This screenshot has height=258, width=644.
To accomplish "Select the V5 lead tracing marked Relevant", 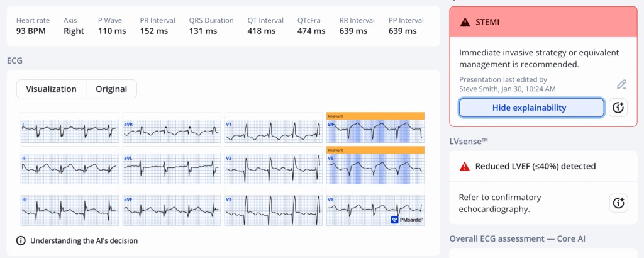I will pyautogui.click(x=375, y=169).
